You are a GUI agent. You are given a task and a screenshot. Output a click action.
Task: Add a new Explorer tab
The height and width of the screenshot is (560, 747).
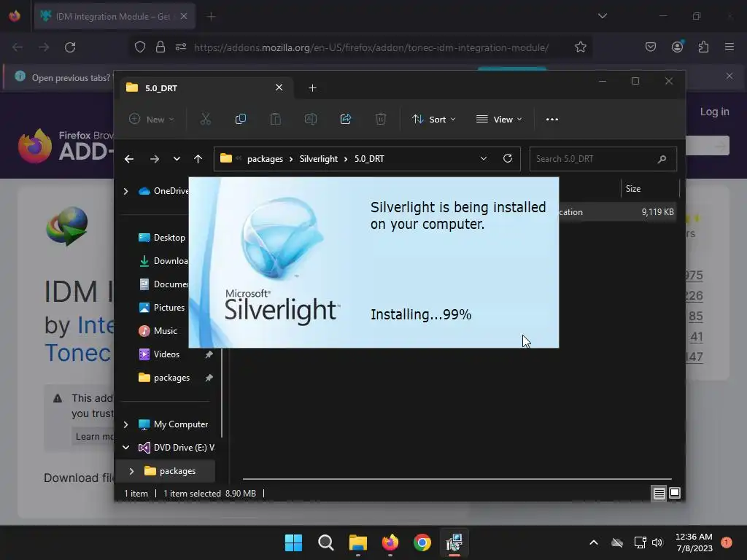[312, 88]
